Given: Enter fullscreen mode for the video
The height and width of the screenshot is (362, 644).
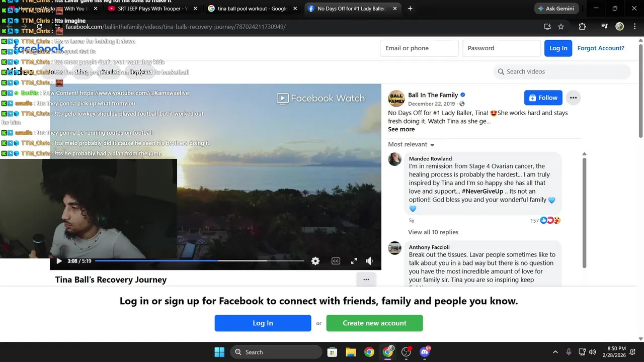Looking at the screenshot, I should coord(354,261).
